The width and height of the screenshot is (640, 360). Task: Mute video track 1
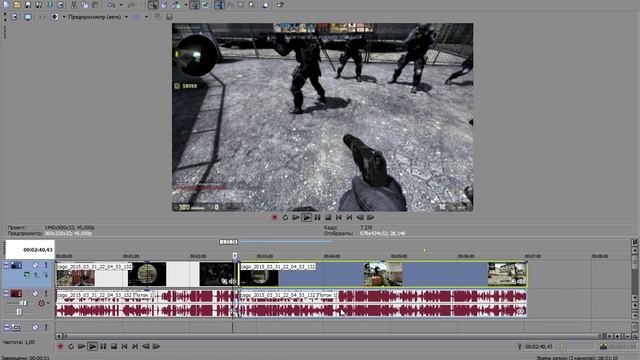pyautogui.click(x=36, y=265)
